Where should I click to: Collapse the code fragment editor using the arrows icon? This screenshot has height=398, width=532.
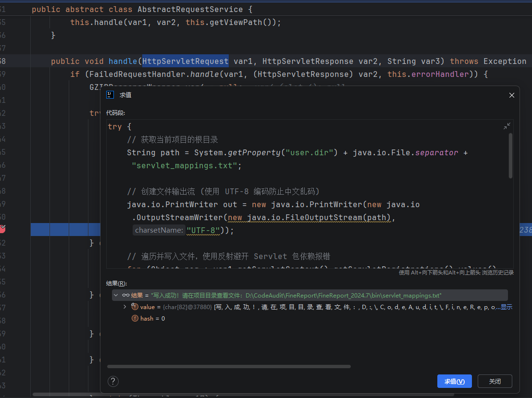pyautogui.click(x=507, y=126)
